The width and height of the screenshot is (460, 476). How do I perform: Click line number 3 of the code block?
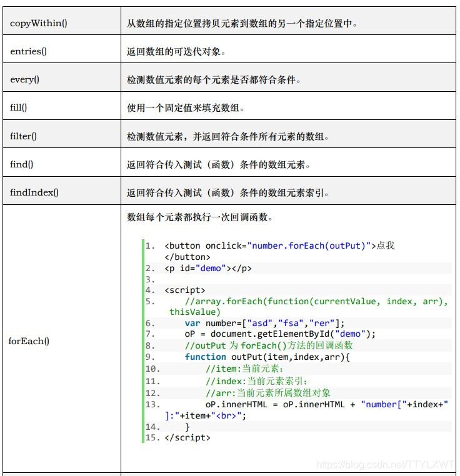coord(150,279)
